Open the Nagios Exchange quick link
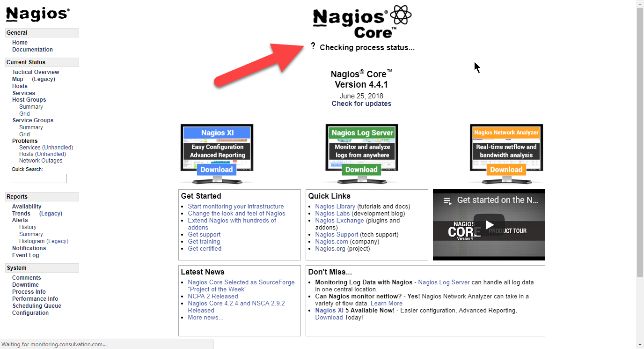 [339, 221]
